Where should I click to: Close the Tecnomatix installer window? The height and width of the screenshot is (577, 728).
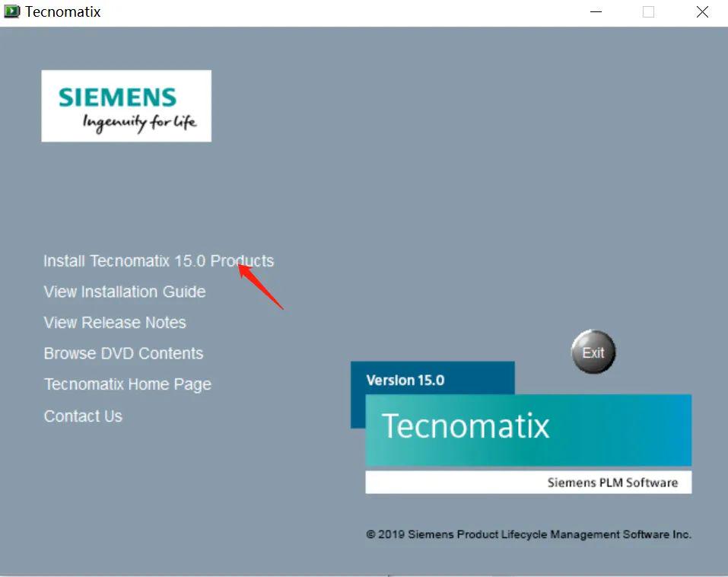tap(702, 11)
